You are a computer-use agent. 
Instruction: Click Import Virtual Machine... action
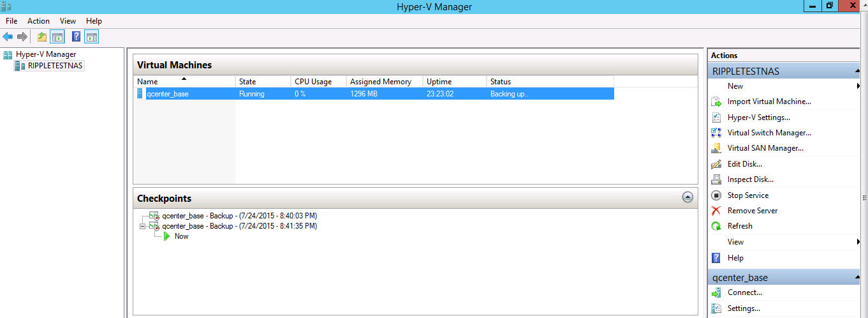click(769, 102)
